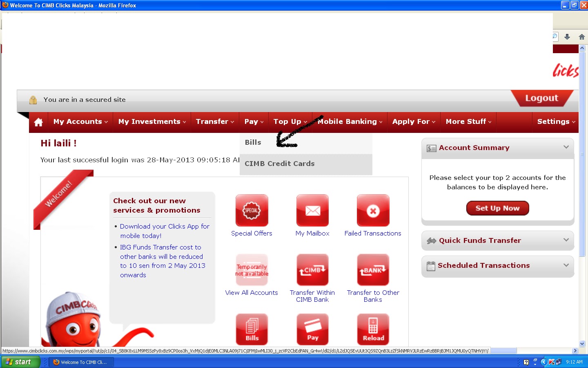Click the View All Accounts icon
588x368 pixels.
point(252,270)
